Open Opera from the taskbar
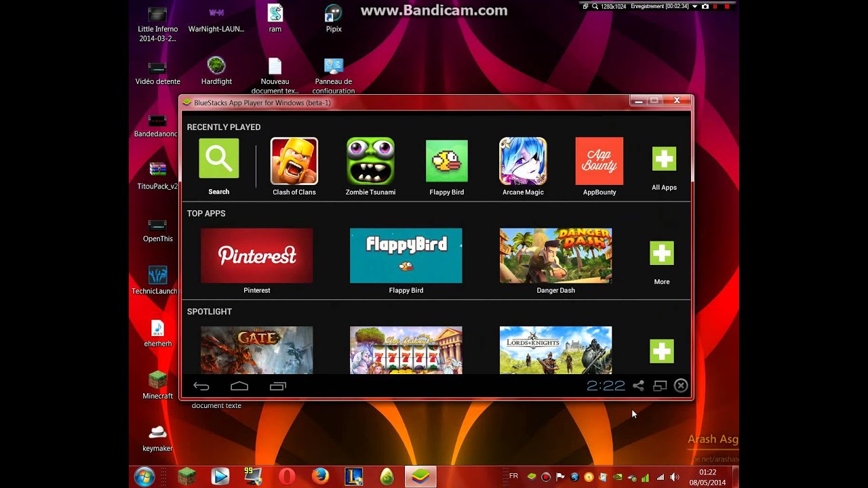 tap(287, 476)
